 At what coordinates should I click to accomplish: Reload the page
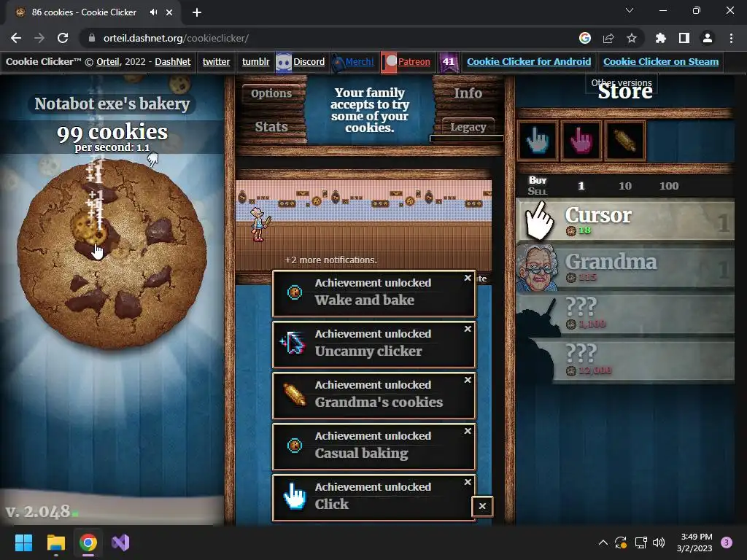coord(63,38)
